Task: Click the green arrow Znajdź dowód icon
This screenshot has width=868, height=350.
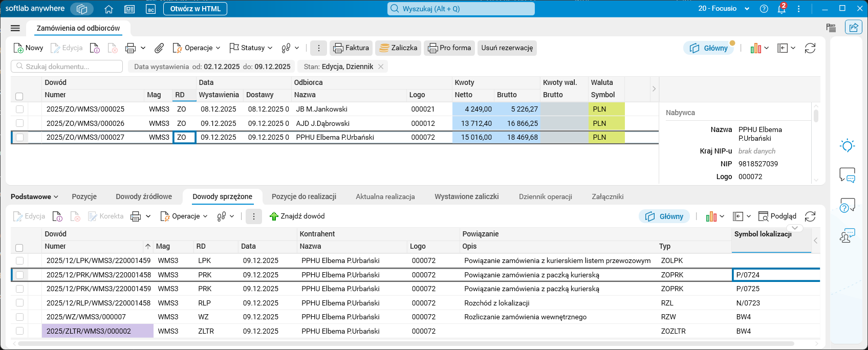Action: pyautogui.click(x=274, y=216)
